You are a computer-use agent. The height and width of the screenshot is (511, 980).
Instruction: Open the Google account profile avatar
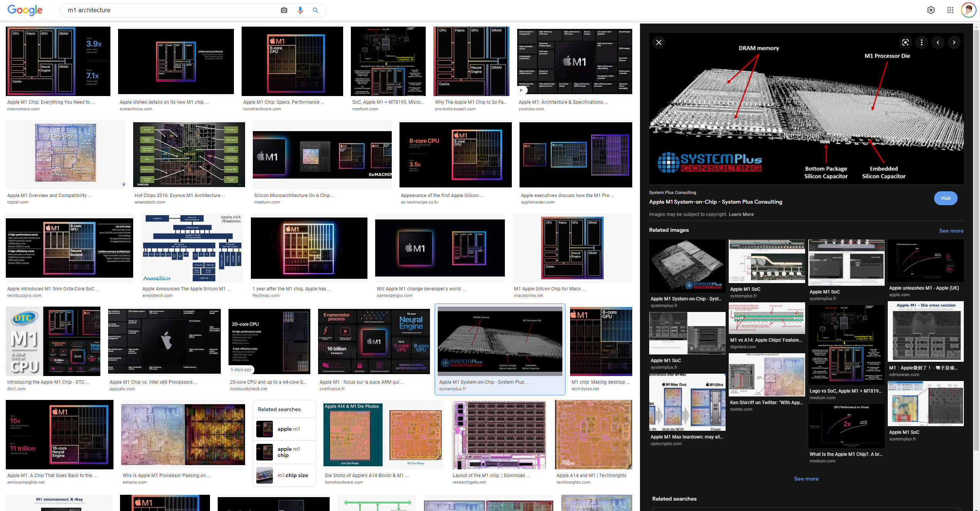click(968, 10)
